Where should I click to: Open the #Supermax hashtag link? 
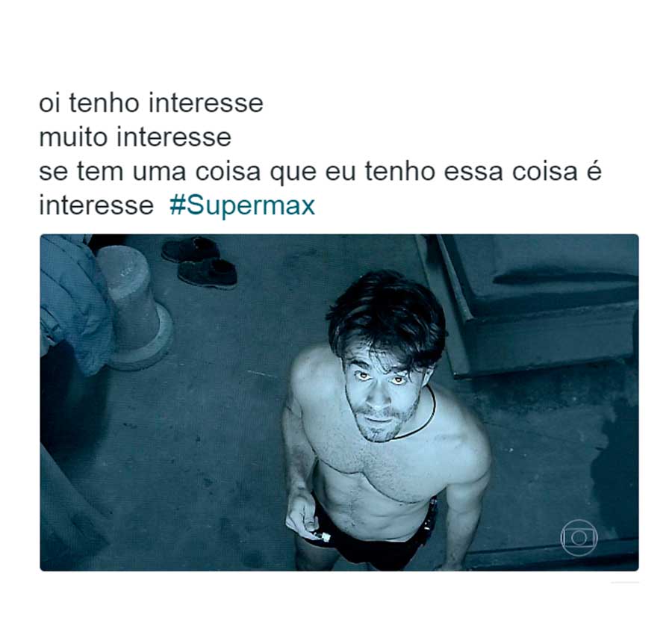pos(242,205)
